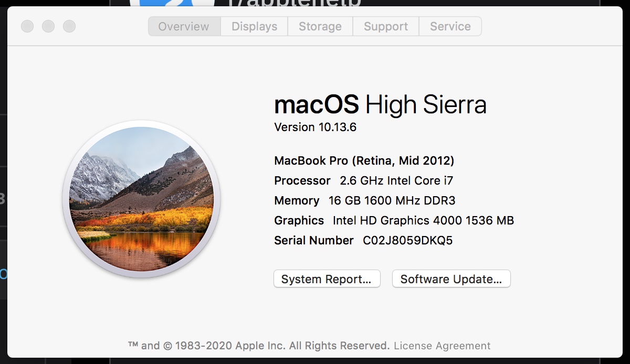Go to the Service tab
630x364 pixels.
[450, 26]
